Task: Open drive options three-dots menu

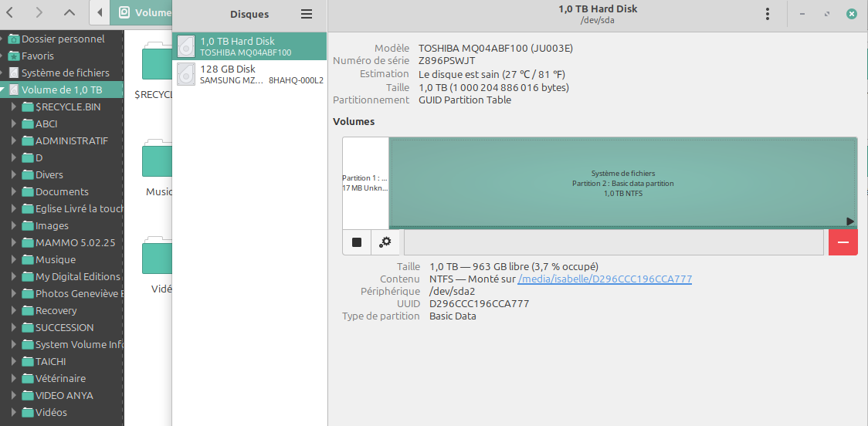Action: 767,14
